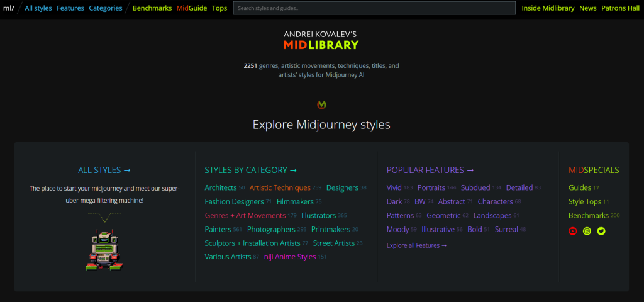Open the YouTube social icon
This screenshot has width=644, height=302.
pyautogui.click(x=572, y=231)
